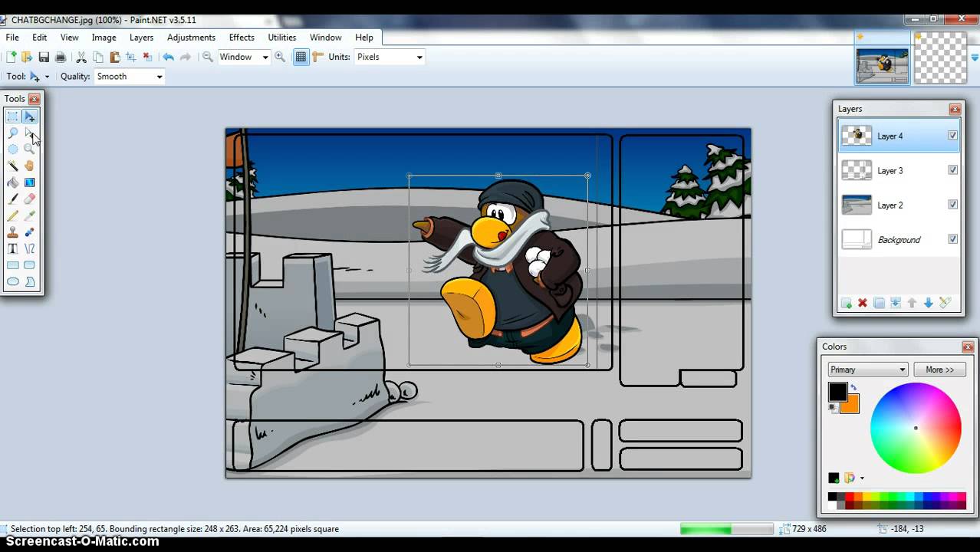Click the primary black color swatch

[837, 392]
